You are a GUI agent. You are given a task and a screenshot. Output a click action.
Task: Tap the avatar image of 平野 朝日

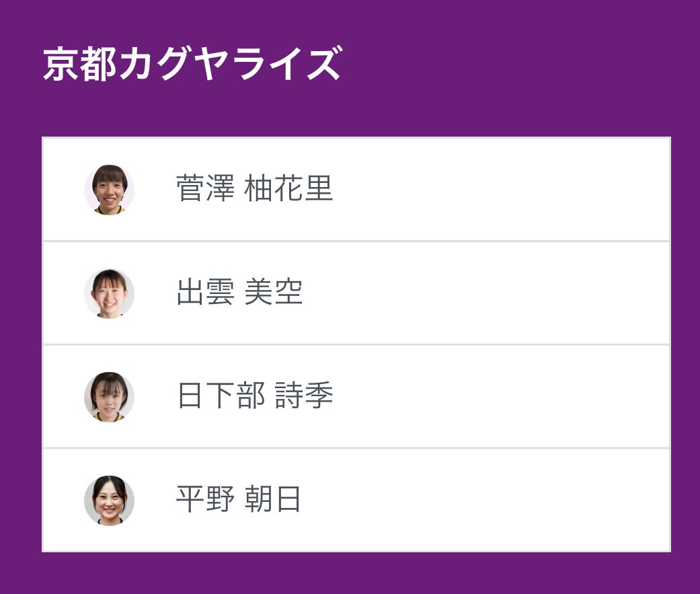[x=109, y=500]
